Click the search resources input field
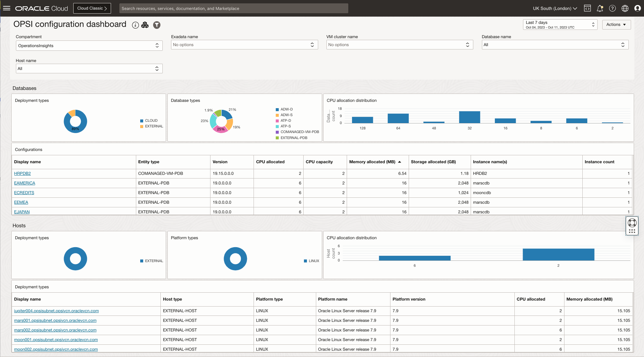The height and width of the screenshot is (357, 644). coord(233,8)
